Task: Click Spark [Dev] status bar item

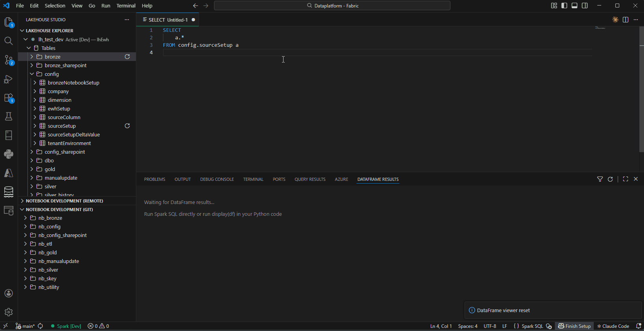Action: 66,326
